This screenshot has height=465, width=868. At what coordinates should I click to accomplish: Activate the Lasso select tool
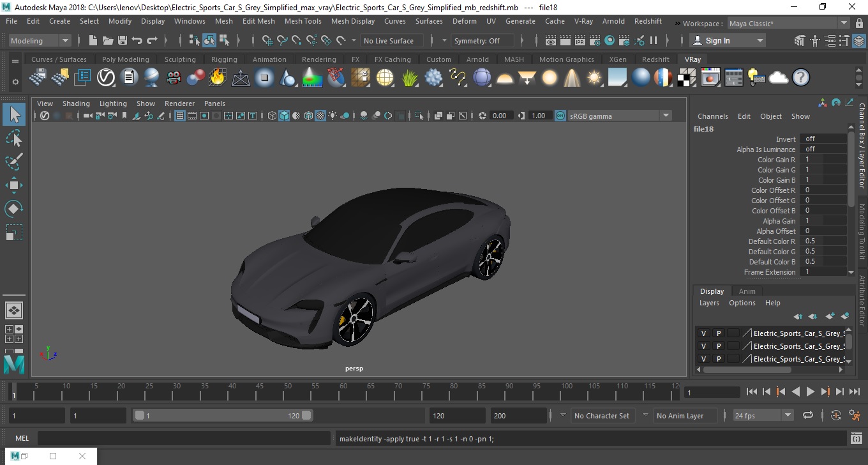tap(14, 139)
